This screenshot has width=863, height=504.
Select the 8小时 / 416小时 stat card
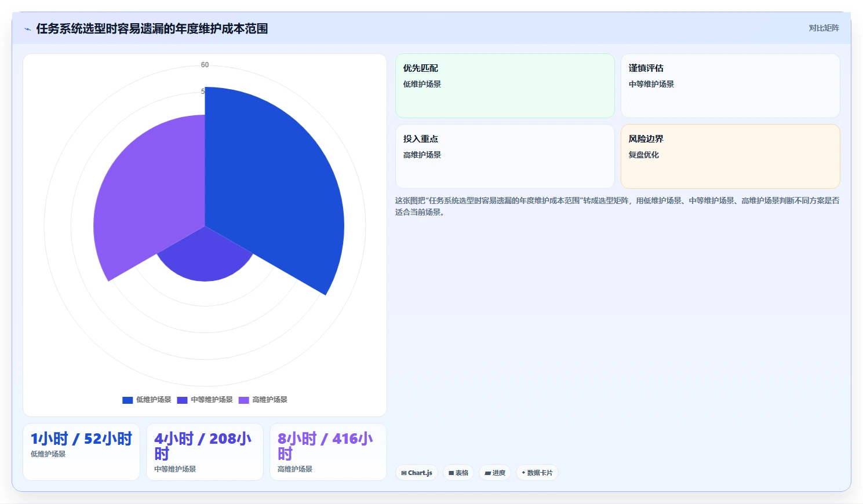[x=328, y=452]
